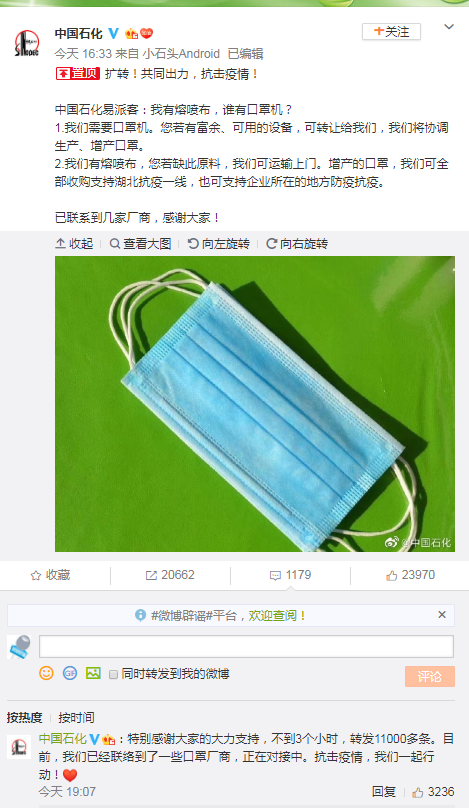Image resolution: width=469 pixels, height=808 pixels.
Task: Click inside the comment text input
Action: [246, 646]
